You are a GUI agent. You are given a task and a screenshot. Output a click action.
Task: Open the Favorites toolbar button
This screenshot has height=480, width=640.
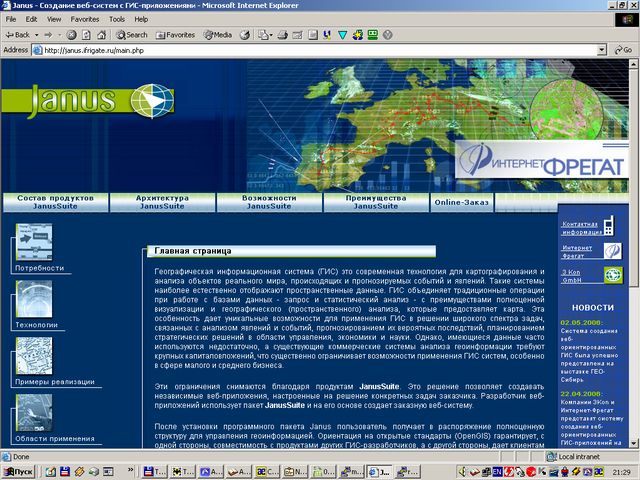point(175,35)
